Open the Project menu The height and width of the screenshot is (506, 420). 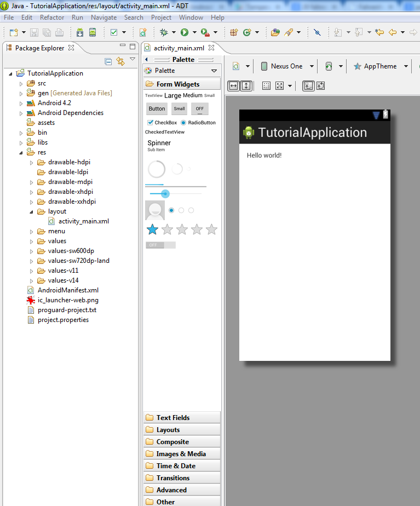pos(162,18)
